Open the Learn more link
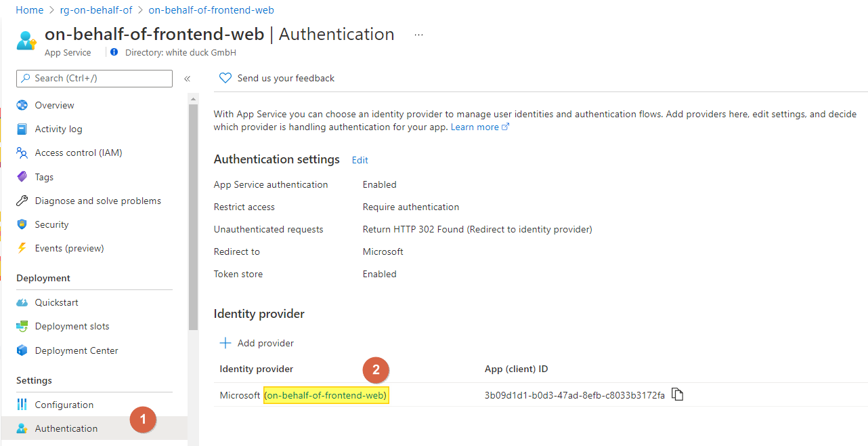This screenshot has width=868, height=446. (475, 127)
